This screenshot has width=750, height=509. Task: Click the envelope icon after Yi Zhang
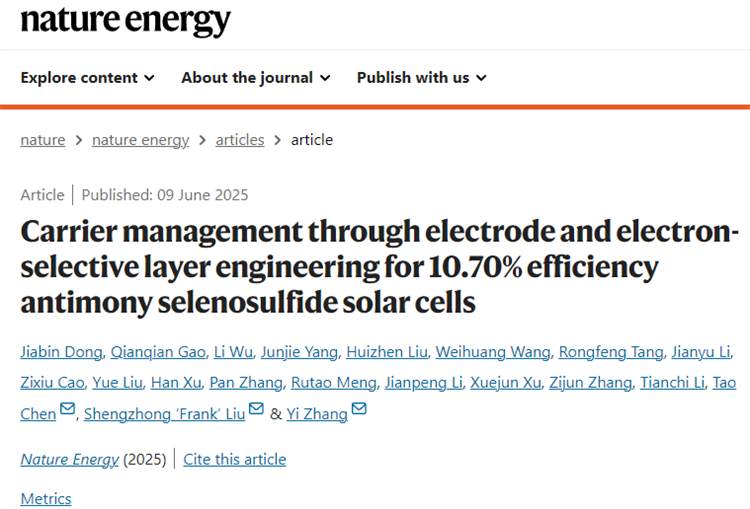pos(359,409)
